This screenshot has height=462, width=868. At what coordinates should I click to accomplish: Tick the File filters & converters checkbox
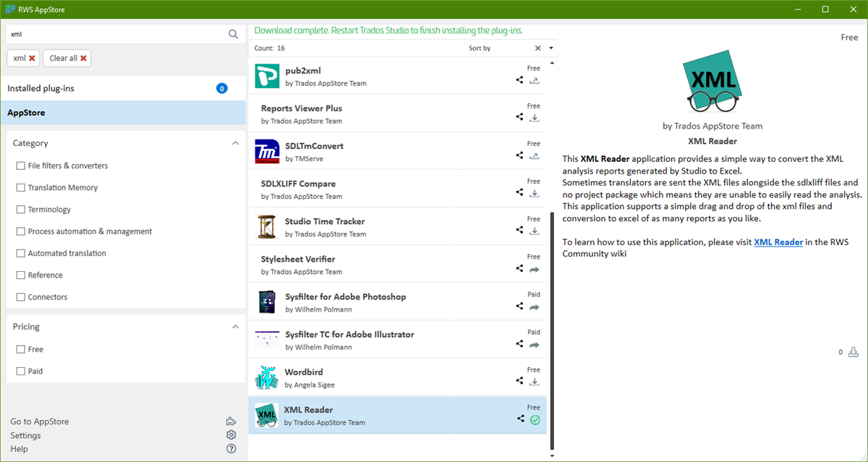click(21, 166)
